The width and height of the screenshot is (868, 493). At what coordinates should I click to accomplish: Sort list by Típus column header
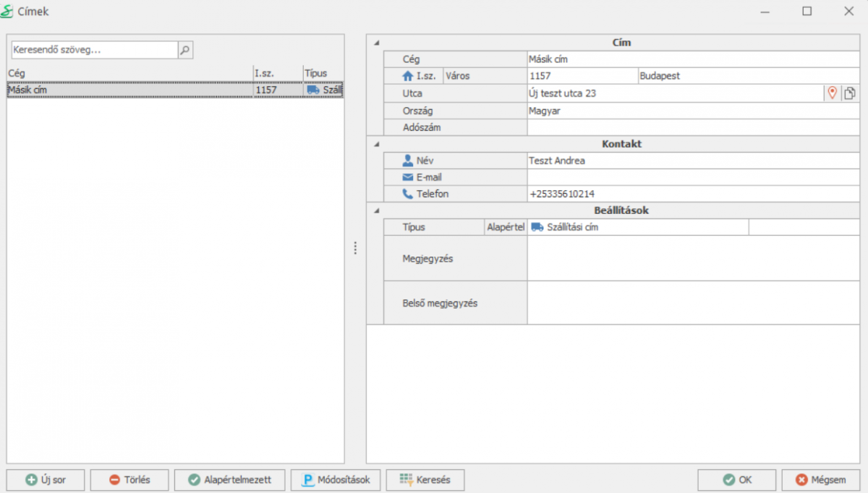click(323, 73)
